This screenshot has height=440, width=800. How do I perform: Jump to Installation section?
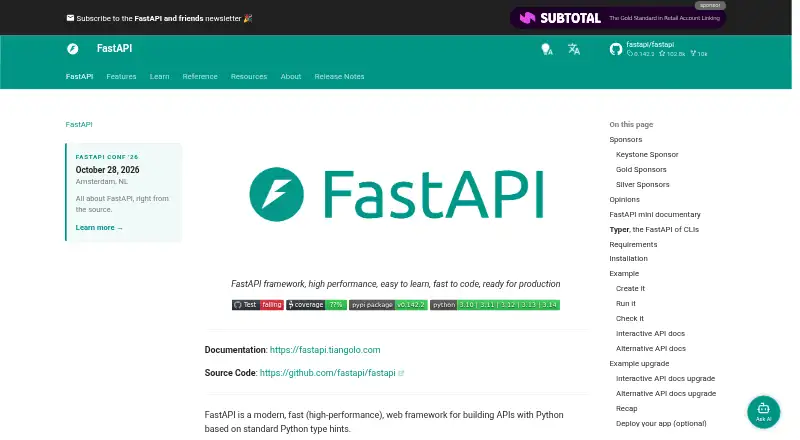click(x=628, y=259)
